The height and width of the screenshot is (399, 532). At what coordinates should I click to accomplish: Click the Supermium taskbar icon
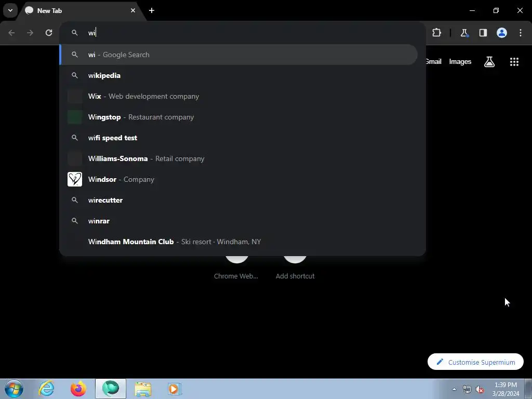[x=111, y=389]
